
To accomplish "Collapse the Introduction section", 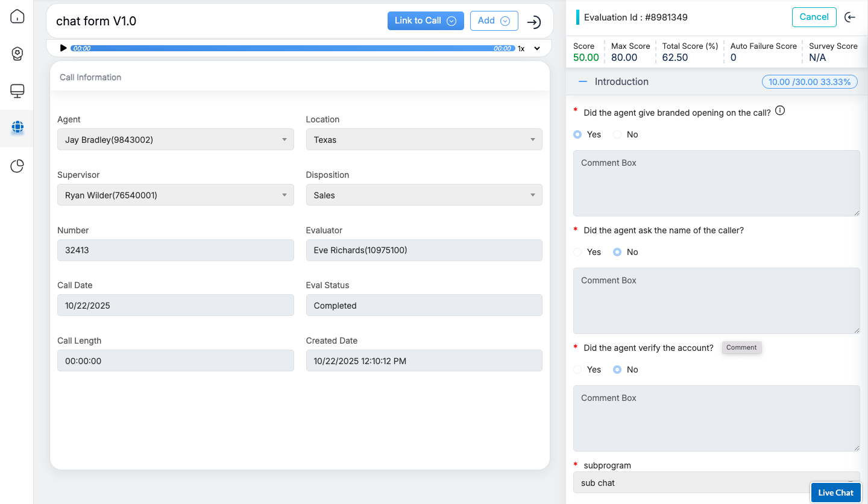I will pos(582,82).
